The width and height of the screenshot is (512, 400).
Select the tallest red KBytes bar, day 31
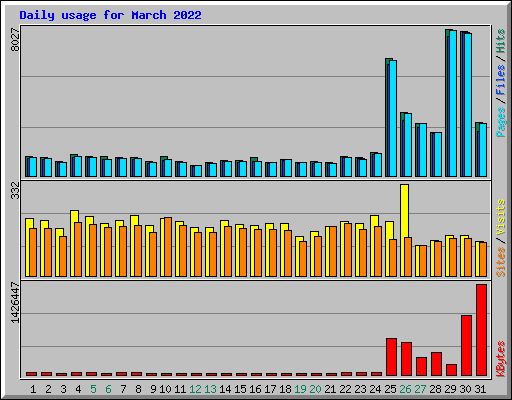(481, 330)
